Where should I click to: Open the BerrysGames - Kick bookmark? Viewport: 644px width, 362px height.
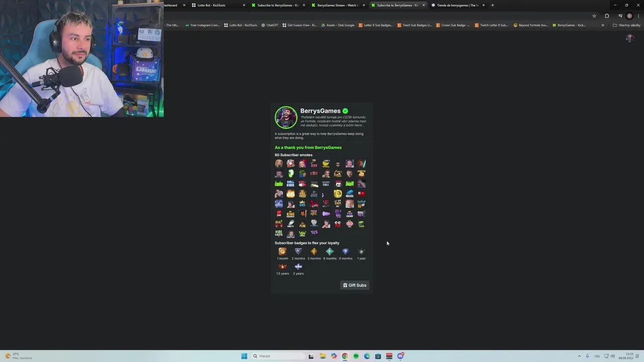(x=569, y=25)
